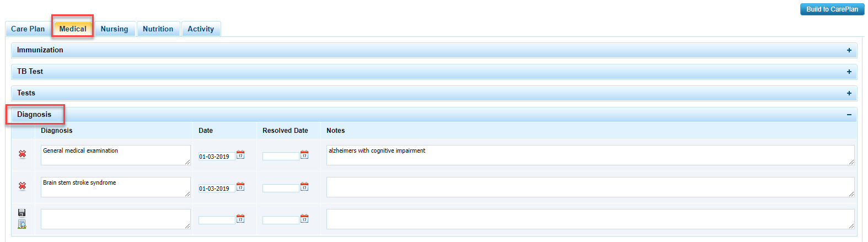Go to the Care Plan tab
Screen dimensions: 868x242
point(28,29)
